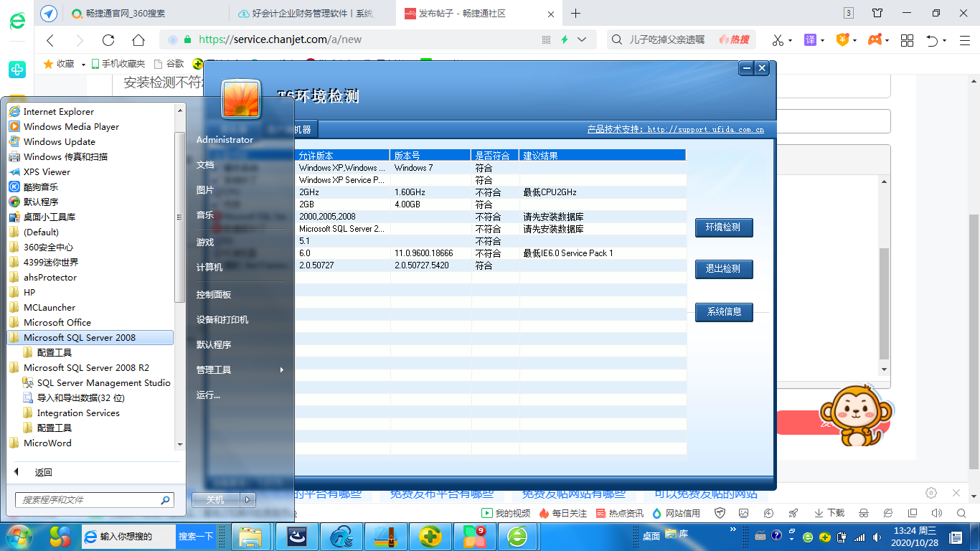Click the 下载 download icon in status bar

830,513
